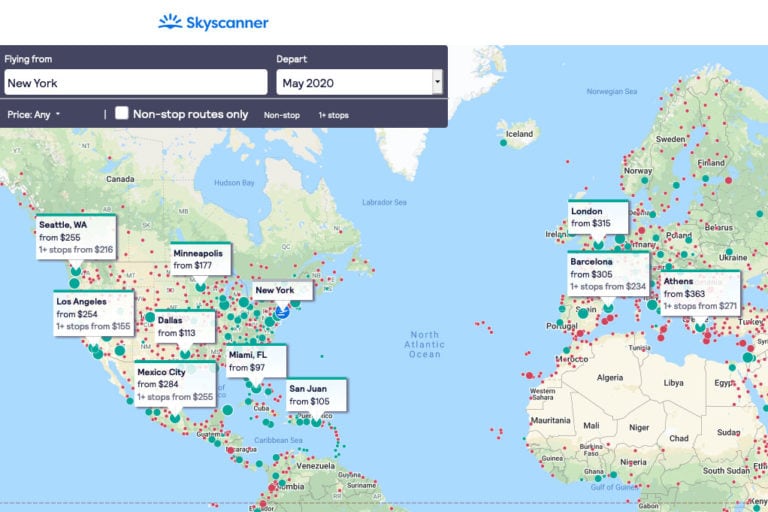768x512 pixels.
Task: Click the Non-stop legend label
Action: pos(282,115)
